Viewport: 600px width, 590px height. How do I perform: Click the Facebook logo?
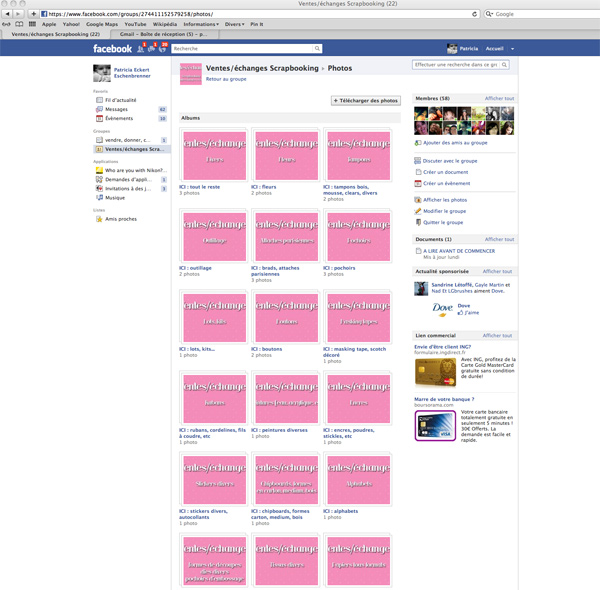point(112,49)
